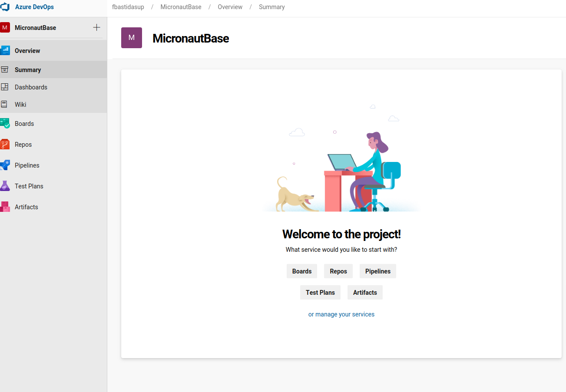
Task: Click fbastidasup in the breadcrumb
Action: 128,7
